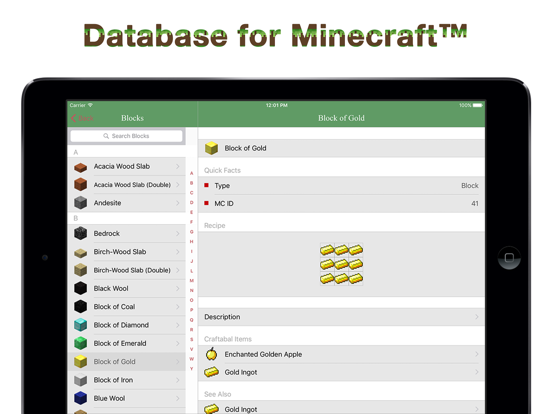Tap the MC ID value 41
The image size is (552, 414).
tap(475, 203)
